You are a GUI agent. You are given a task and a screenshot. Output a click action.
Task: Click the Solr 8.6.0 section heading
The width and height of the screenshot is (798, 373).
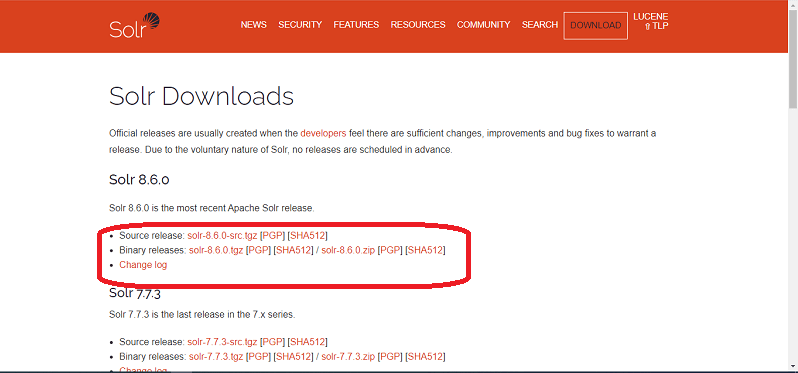(x=139, y=180)
